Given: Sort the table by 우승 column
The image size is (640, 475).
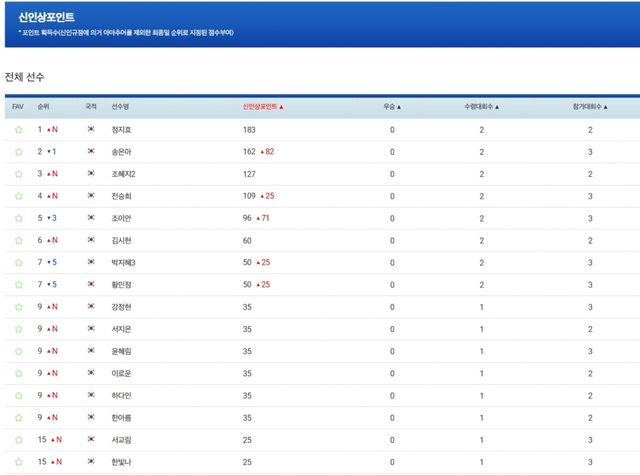Looking at the screenshot, I should pos(392,106).
